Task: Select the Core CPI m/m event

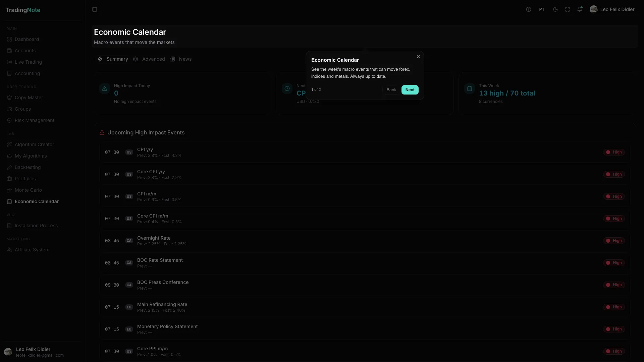Action: 365,219
